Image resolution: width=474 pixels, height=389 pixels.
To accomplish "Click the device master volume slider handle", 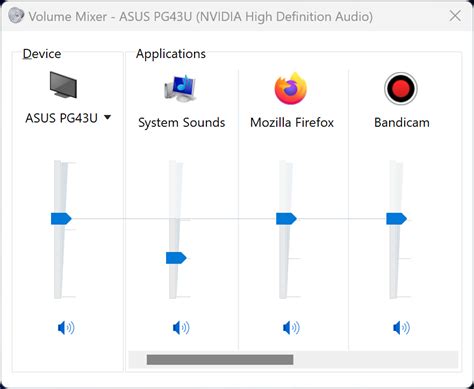I will pos(61,219).
